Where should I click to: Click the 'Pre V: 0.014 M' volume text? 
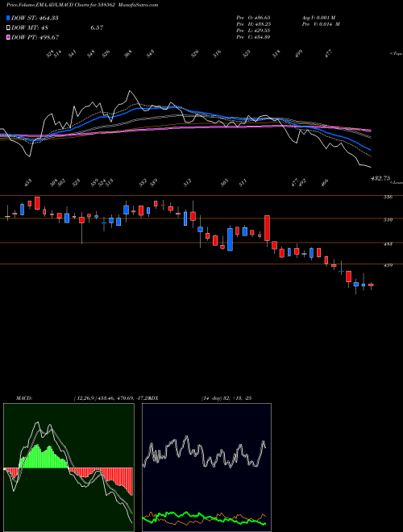point(321,24)
